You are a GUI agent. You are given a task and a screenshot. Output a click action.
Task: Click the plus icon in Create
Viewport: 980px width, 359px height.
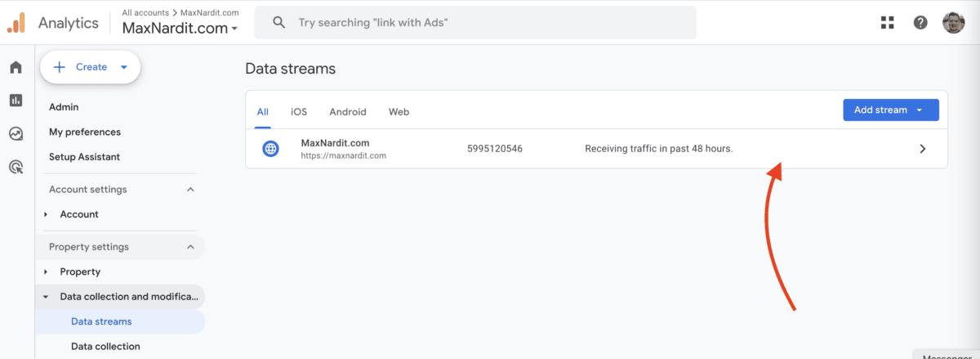click(60, 67)
